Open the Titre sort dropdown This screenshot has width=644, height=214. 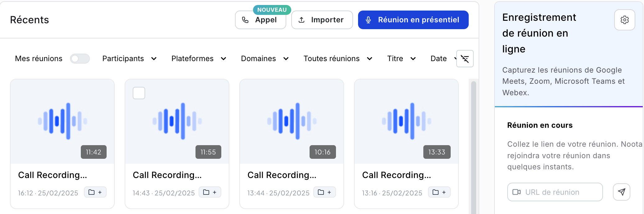[x=401, y=59]
